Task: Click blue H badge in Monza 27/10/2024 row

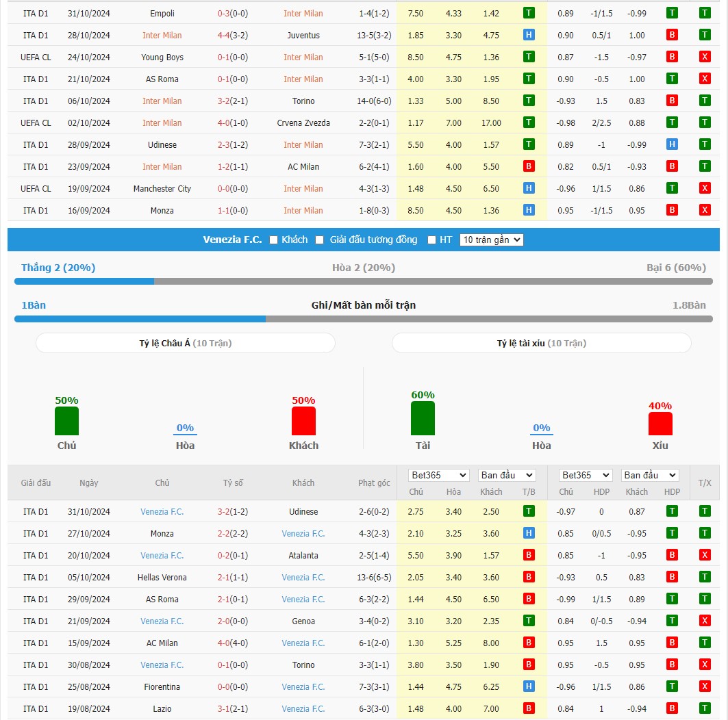Action: [528, 533]
